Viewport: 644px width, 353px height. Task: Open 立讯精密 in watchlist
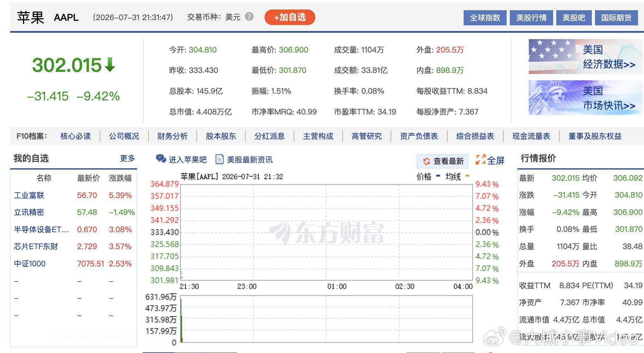pos(29,212)
